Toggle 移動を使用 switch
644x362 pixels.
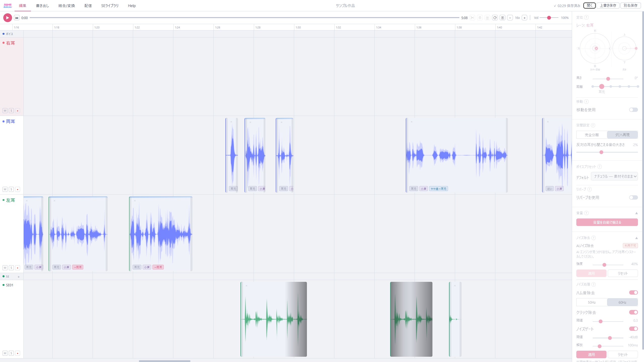pos(633,110)
